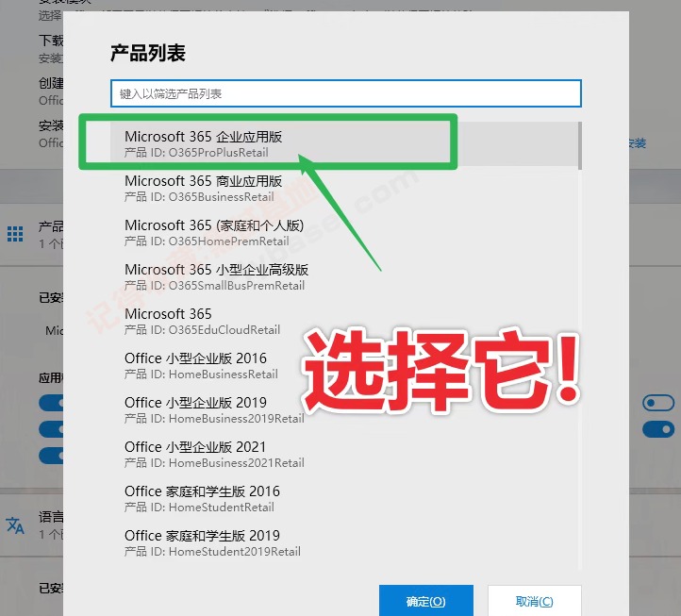The height and width of the screenshot is (616, 681).
Task: Toggle third left application switch in background
Action: [51, 457]
